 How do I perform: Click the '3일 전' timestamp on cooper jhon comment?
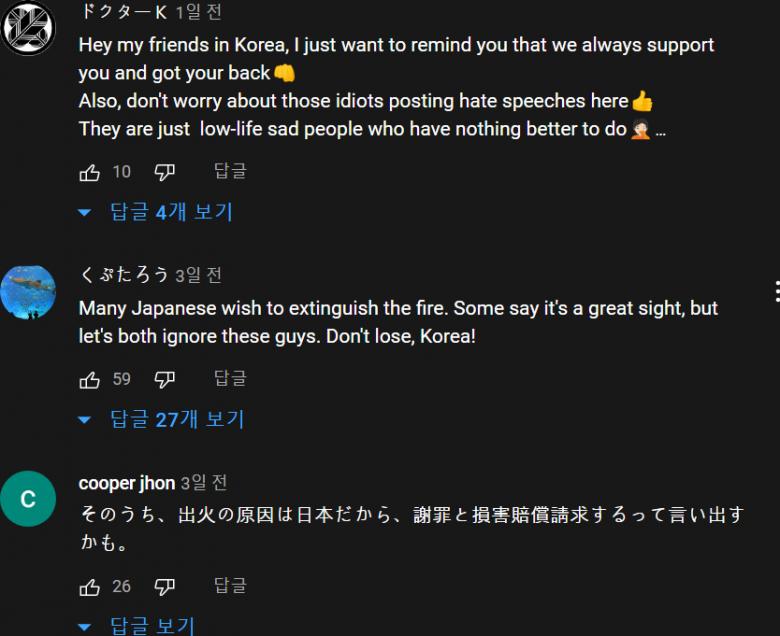204,483
